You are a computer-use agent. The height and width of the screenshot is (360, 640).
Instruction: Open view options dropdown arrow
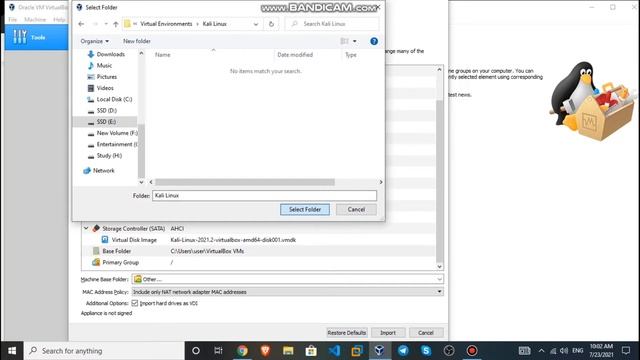(x=355, y=41)
